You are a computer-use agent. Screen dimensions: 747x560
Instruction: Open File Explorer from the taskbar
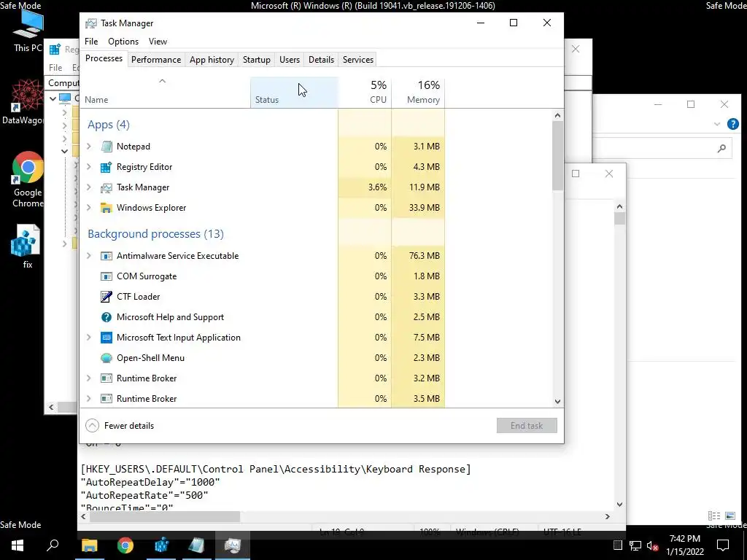tap(89, 545)
